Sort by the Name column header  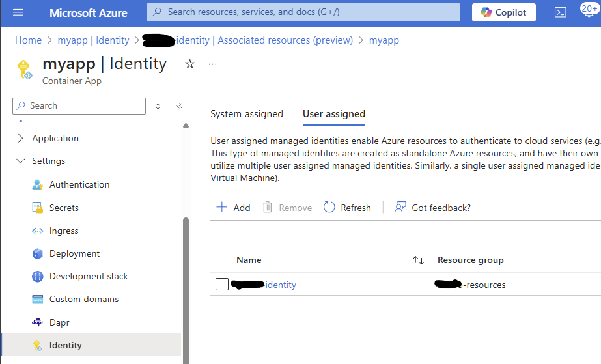coord(249,260)
